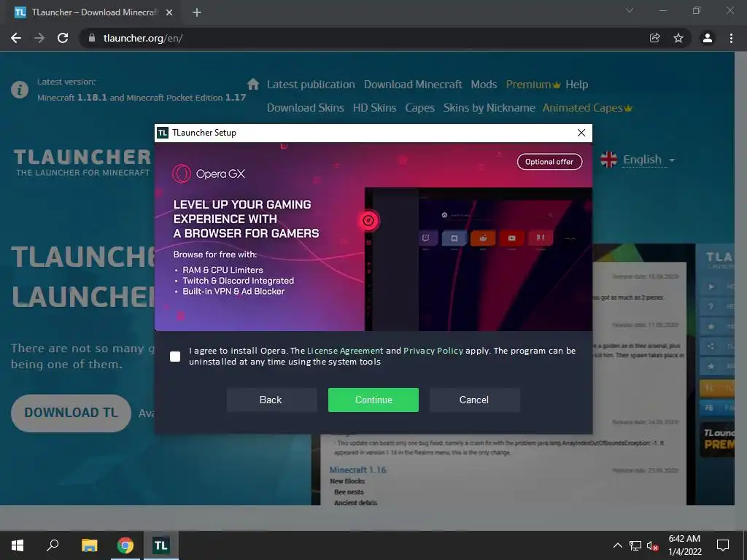Image resolution: width=747 pixels, height=560 pixels.
Task: Go to HD Skins page
Action: point(374,108)
